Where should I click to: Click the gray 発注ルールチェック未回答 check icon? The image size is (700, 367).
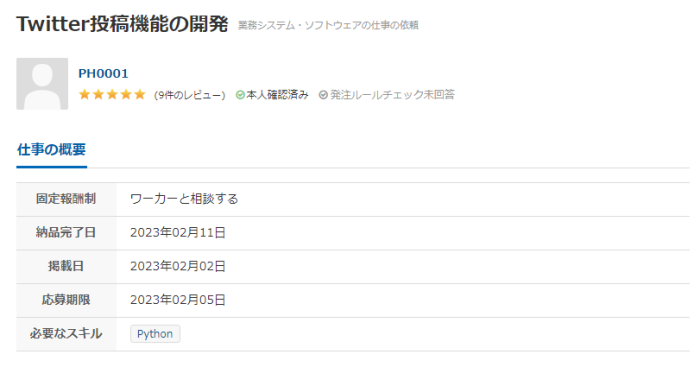(x=323, y=95)
